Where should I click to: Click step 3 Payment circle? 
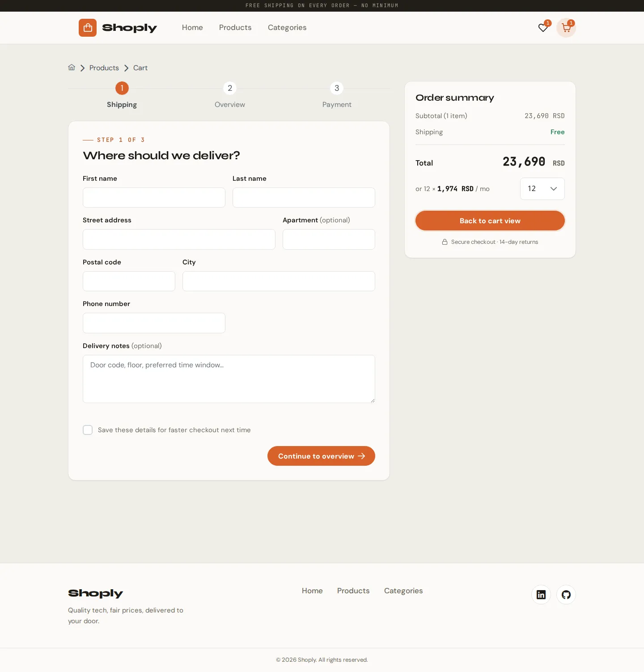337,88
